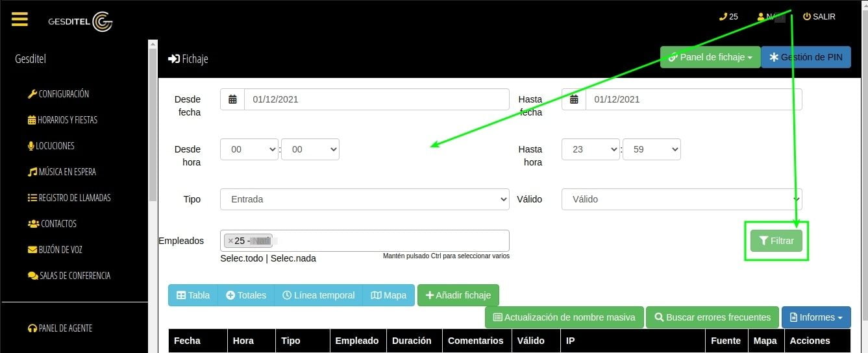Screen dimensions: 868x353
Task: Open calendar icon for Hasta fecha
Action: coord(574,99)
